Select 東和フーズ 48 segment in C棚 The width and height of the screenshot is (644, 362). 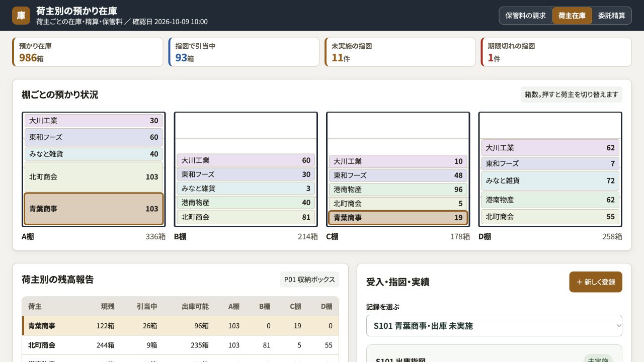[398, 175]
